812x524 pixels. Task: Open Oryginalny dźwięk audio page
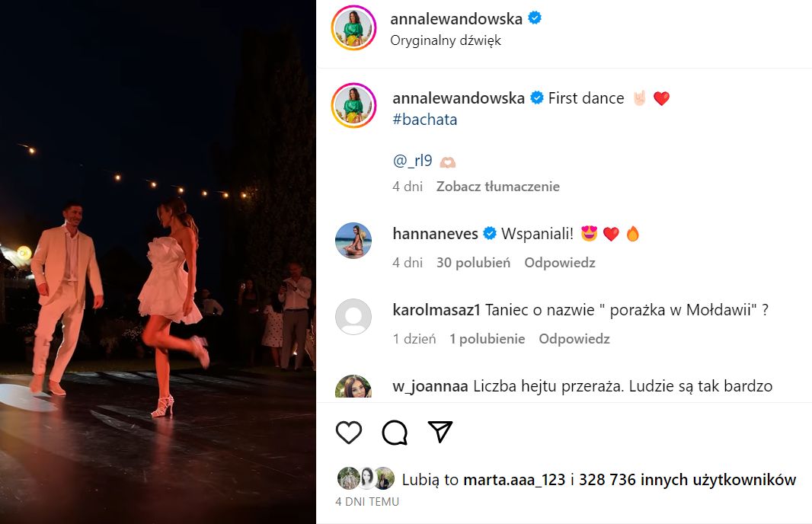(x=446, y=40)
